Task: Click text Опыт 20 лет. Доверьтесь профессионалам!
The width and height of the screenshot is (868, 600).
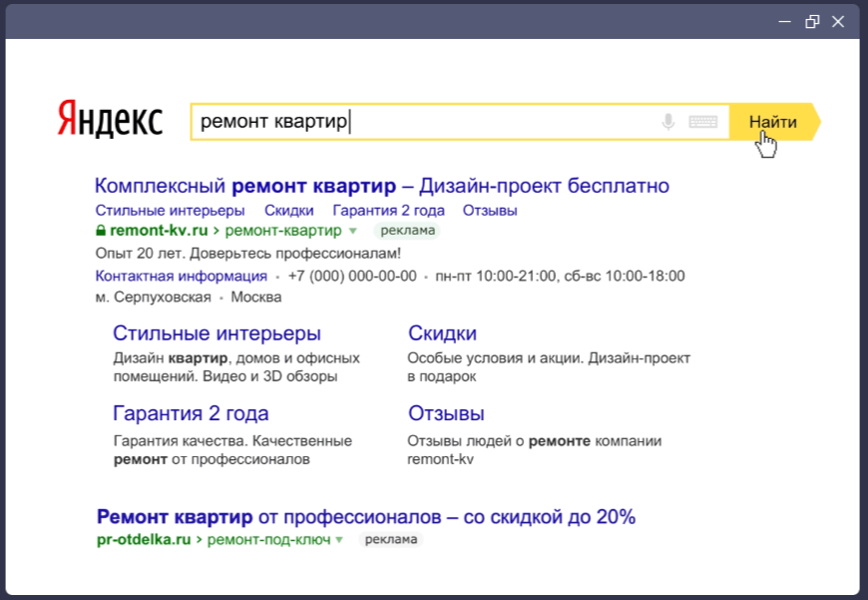Action: [248, 254]
